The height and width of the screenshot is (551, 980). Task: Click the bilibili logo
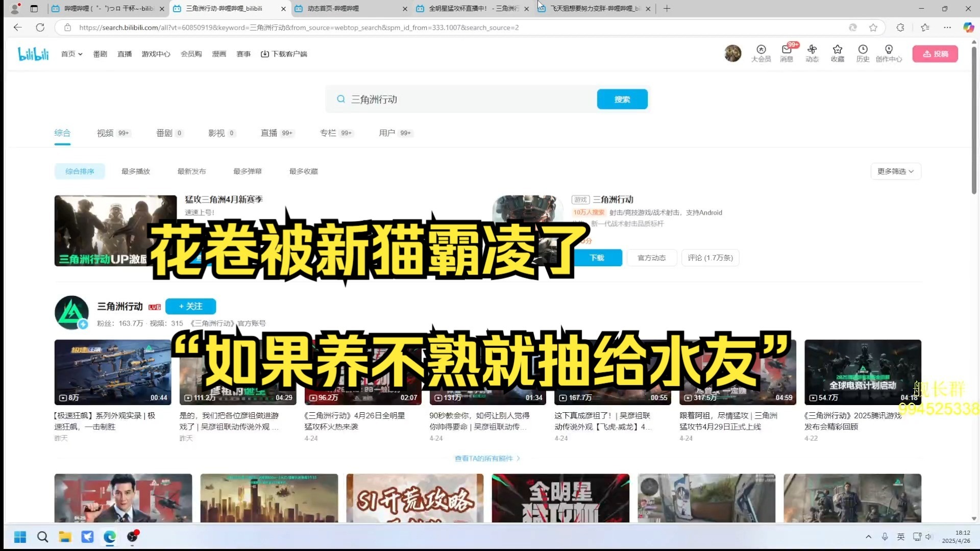point(33,54)
